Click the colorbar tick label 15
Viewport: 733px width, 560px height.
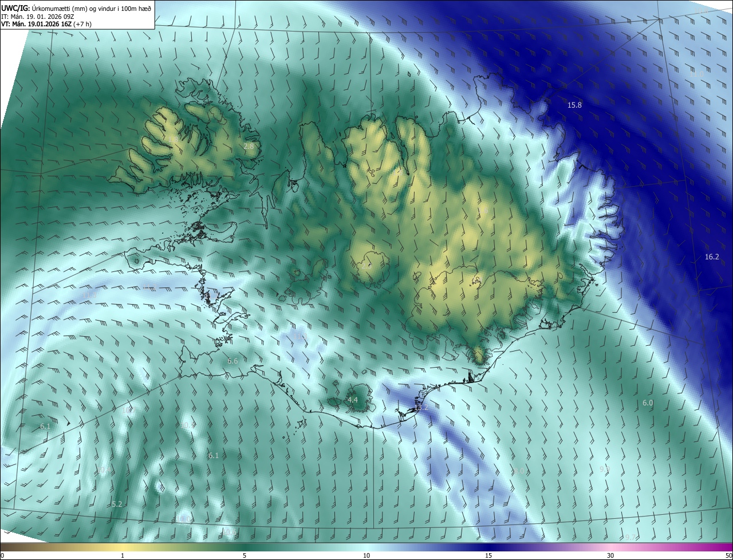(x=488, y=556)
